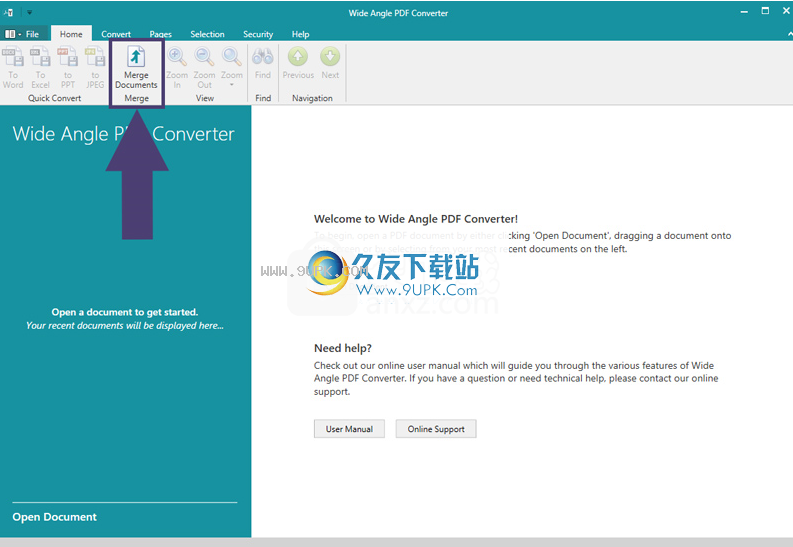Click the Zoom In icon
This screenshot has height=547, width=793.
(x=177, y=68)
